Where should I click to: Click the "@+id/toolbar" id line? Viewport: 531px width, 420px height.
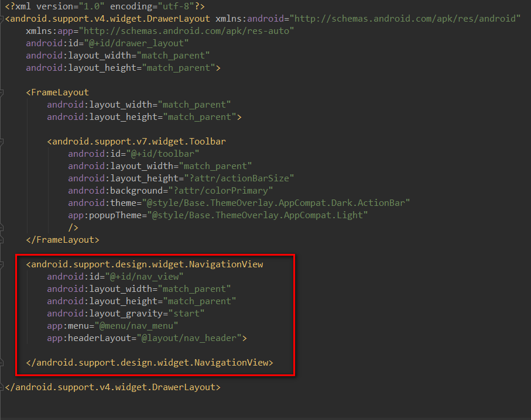133,154
